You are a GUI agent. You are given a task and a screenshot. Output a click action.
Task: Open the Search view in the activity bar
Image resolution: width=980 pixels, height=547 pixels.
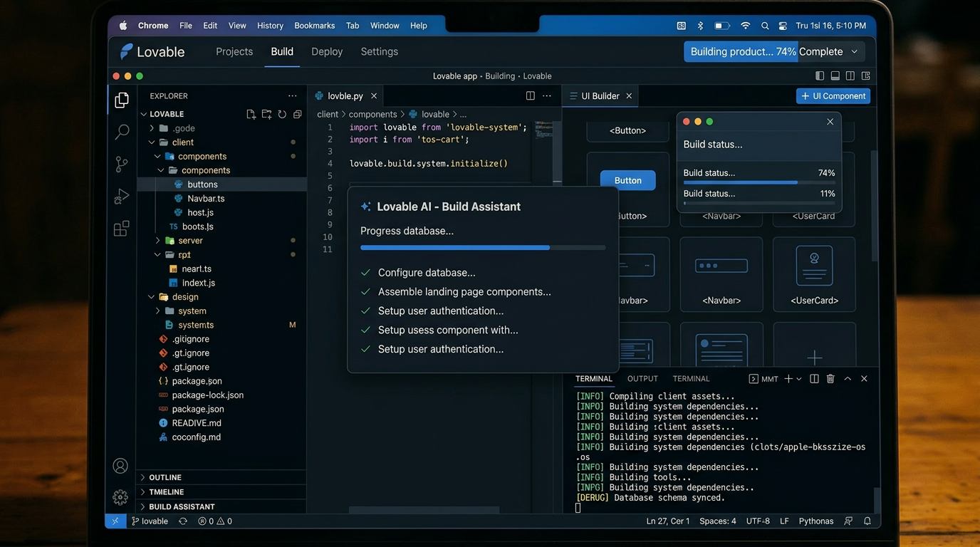(121, 131)
